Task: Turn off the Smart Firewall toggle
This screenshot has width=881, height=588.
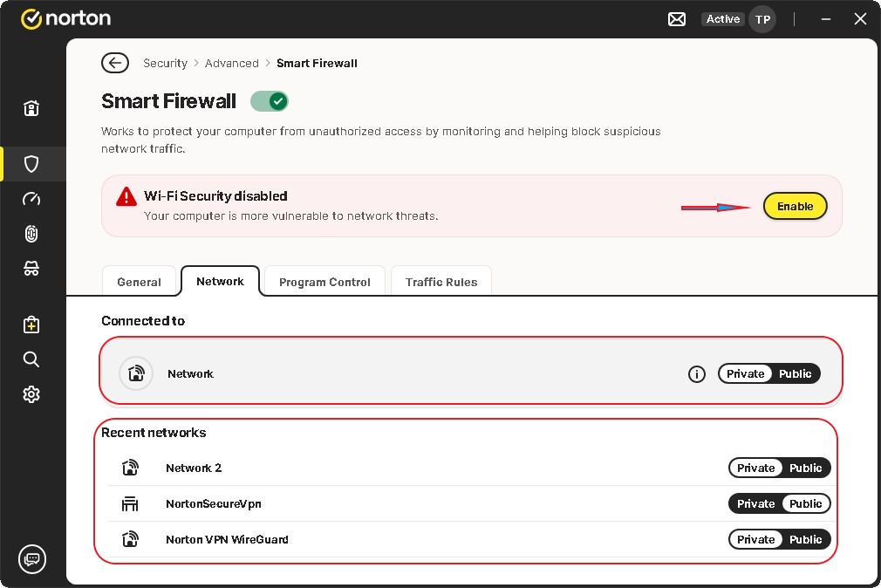Action: pyautogui.click(x=269, y=102)
